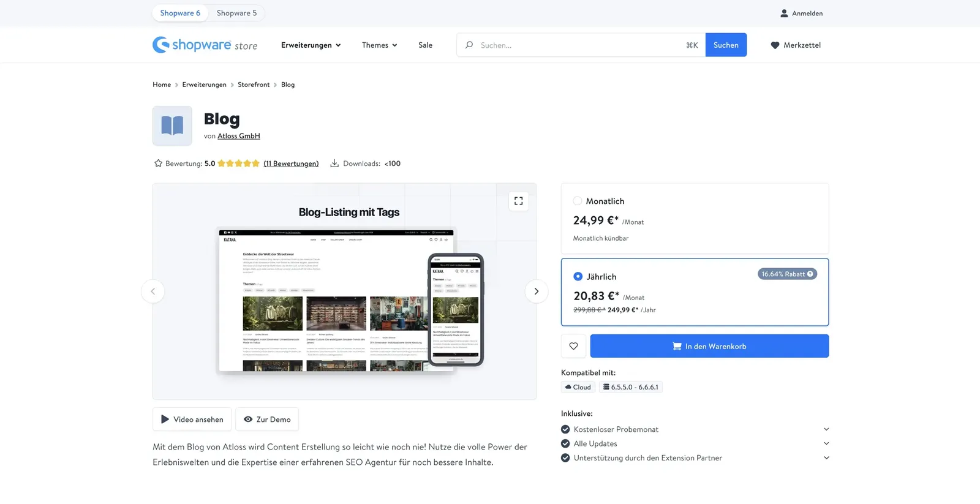Click the 24,99 €* monthly price
Image resolution: width=980 pixels, height=504 pixels.
click(x=596, y=220)
